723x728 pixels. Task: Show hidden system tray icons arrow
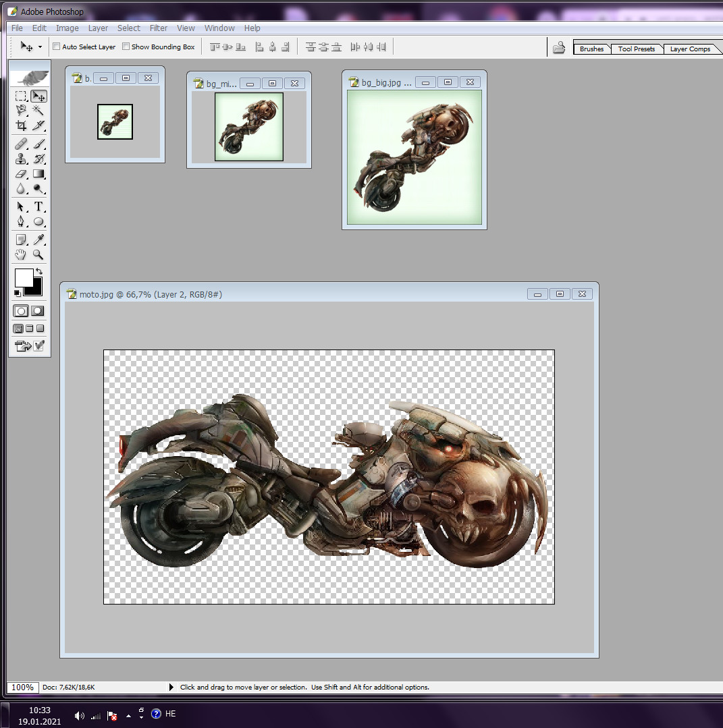coord(129,716)
